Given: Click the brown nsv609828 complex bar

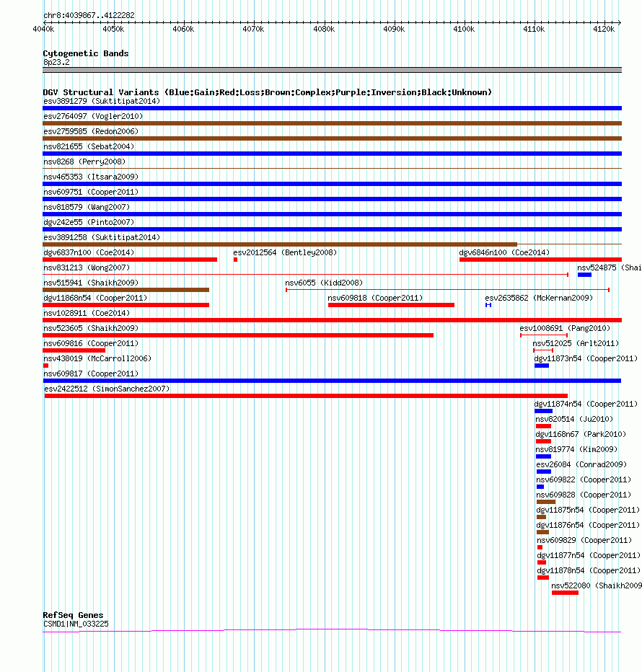Looking at the screenshot, I should pos(546,502).
